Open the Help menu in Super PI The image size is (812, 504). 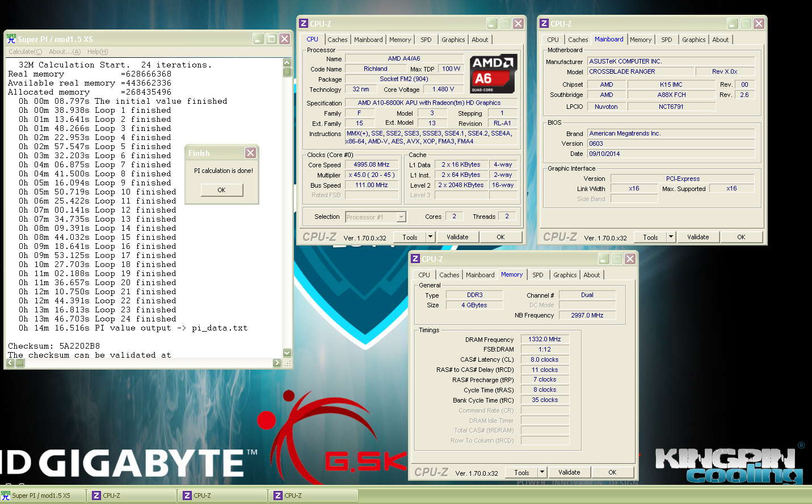[98, 52]
